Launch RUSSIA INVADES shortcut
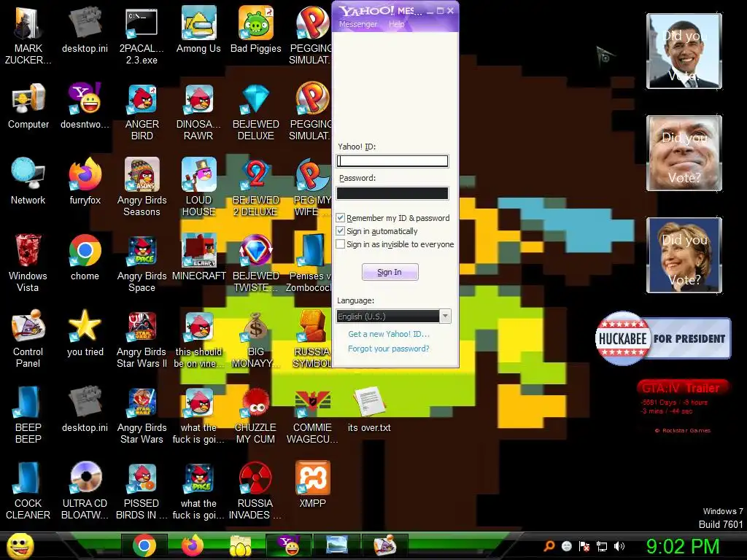This screenshot has width=747, height=560. (x=255, y=490)
